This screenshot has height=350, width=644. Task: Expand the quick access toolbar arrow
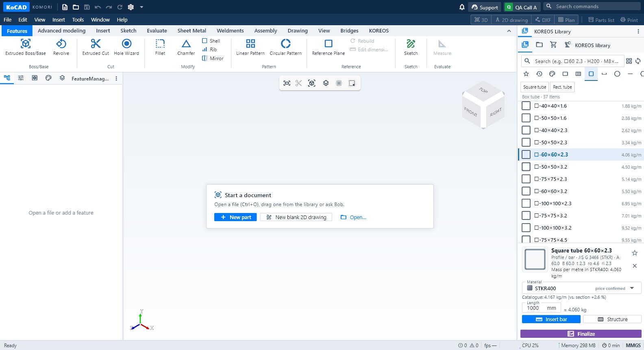click(141, 7)
